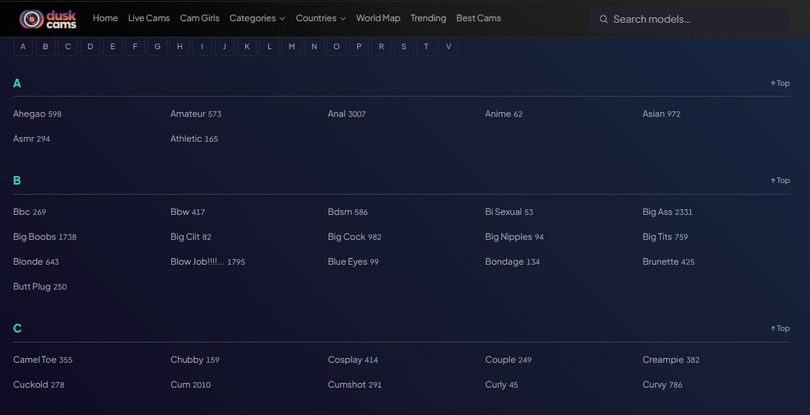
Task: Jump to letter P in the index
Action: click(x=359, y=47)
